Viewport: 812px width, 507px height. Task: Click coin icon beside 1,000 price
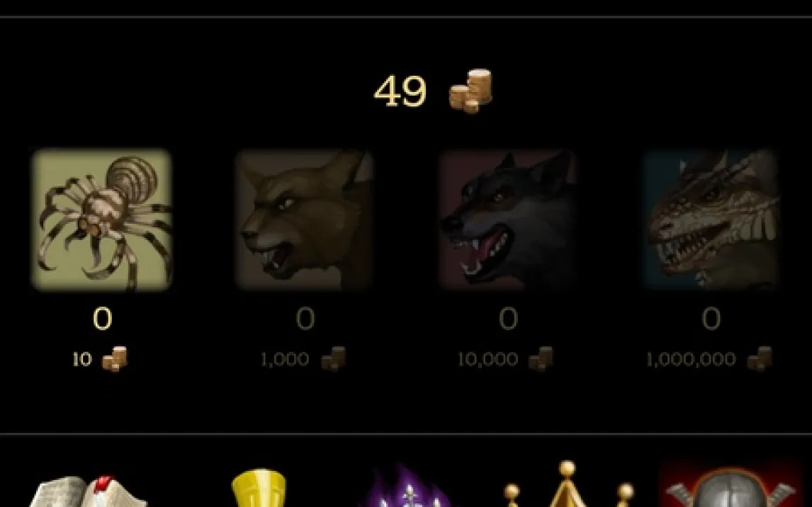click(333, 358)
